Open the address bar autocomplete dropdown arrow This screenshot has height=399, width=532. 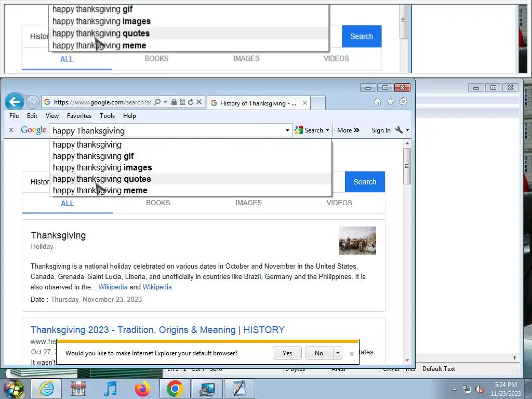click(x=165, y=102)
